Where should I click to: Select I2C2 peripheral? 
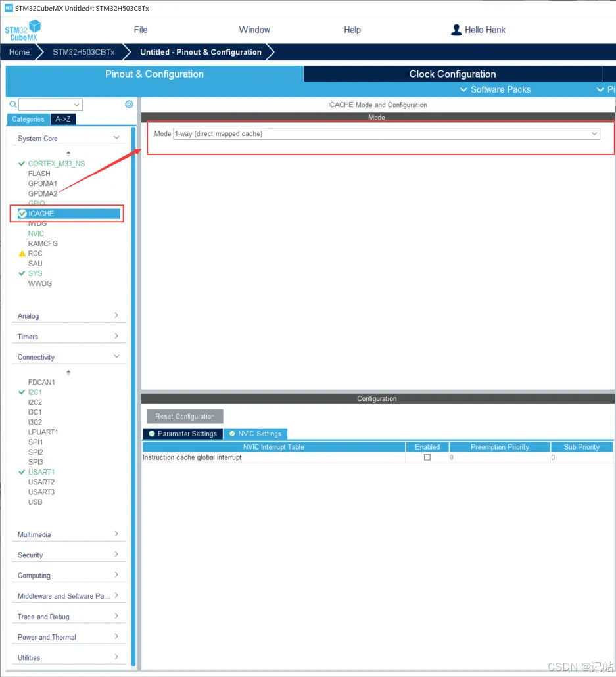[35, 402]
